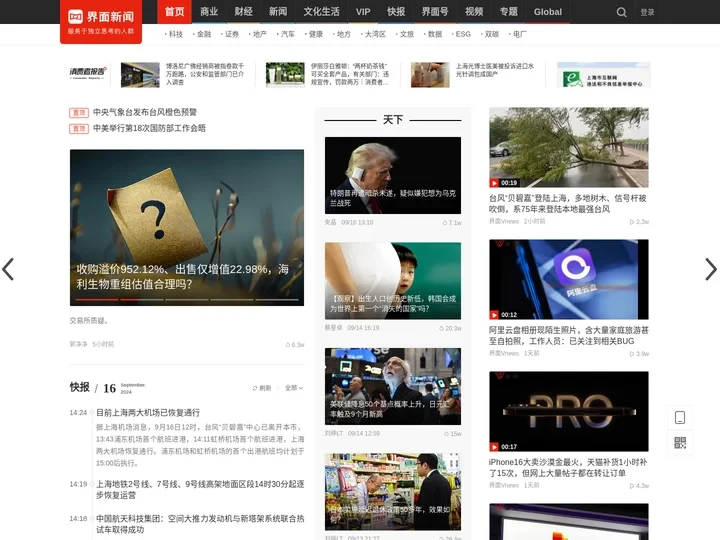Click the previous page left arrow
The image size is (720, 540).
pyautogui.click(x=8, y=269)
